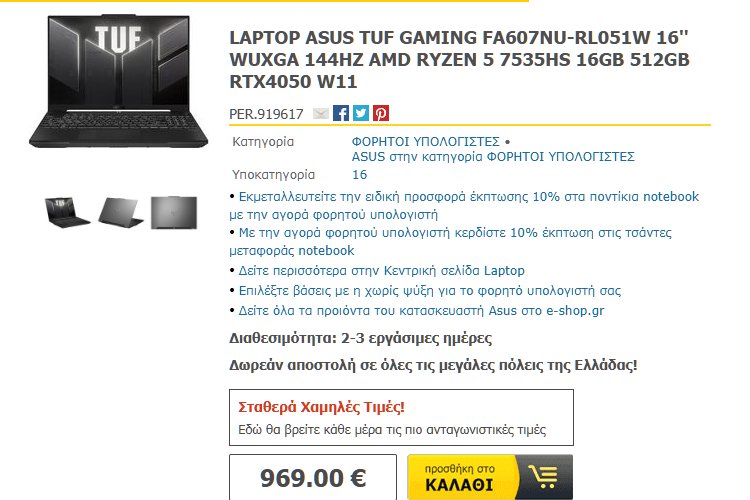Image resolution: width=750 pixels, height=500 pixels.
Task: Open ASUS στην κατηγορία ΦΟΡΗΤΟΙ ΥΠΟΛΟΓΙΣΤΕΣ link
Action: coord(493,156)
